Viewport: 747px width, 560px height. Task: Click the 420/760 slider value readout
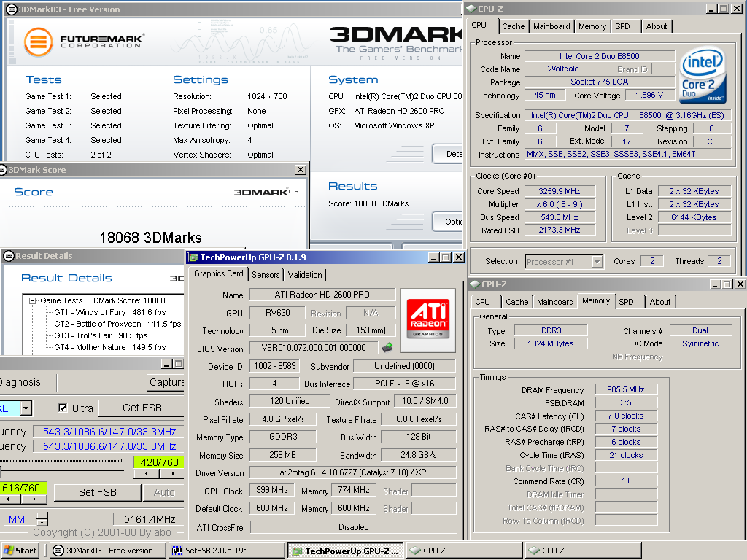pos(159,462)
